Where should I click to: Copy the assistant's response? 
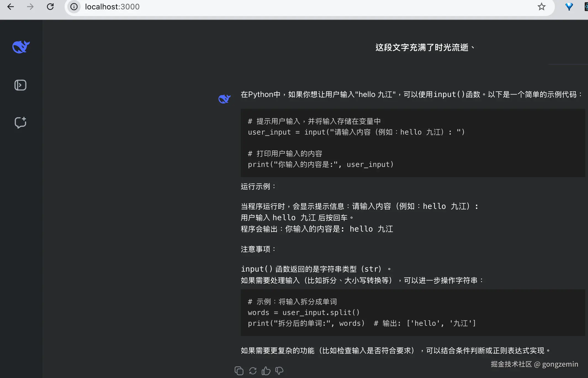tap(239, 371)
